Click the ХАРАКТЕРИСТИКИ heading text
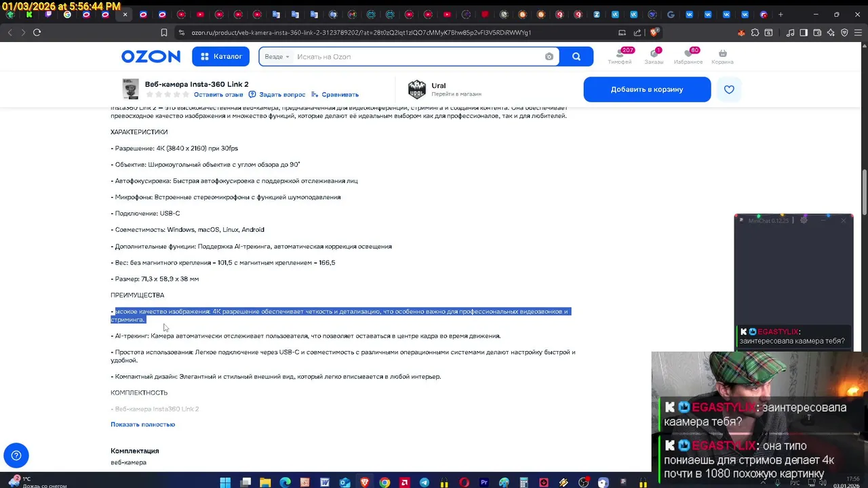 [x=139, y=132]
